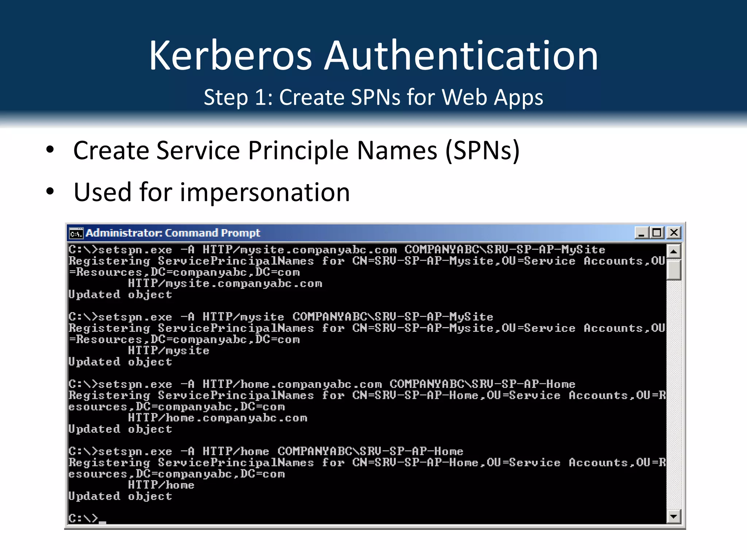Image resolution: width=747 pixels, height=560 pixels.
Task: Click the scrollbar down arrow
Action: pos(673,516)
